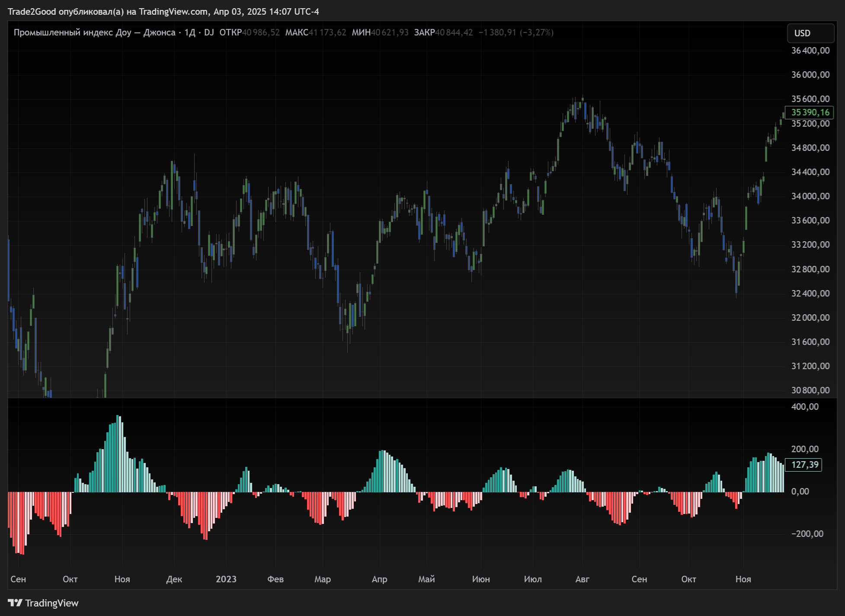This screenshot has width=845, height=616.
Task: Click the TradingView wordmark at bottom left
Action: (x=51, y=603)
